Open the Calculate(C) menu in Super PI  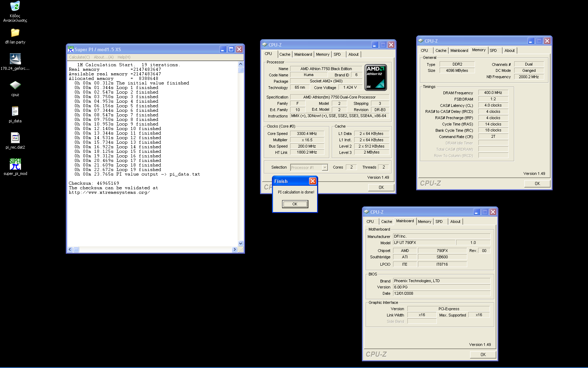point(79,57)
